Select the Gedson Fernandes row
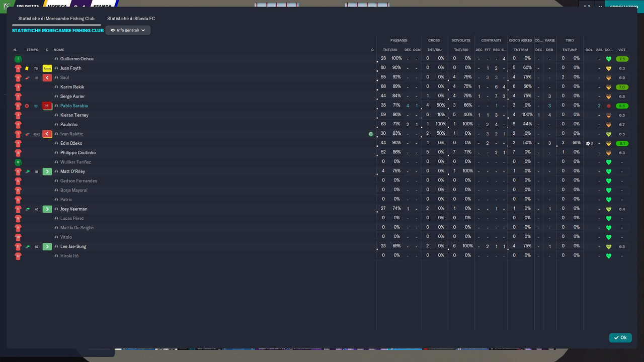 322,181
